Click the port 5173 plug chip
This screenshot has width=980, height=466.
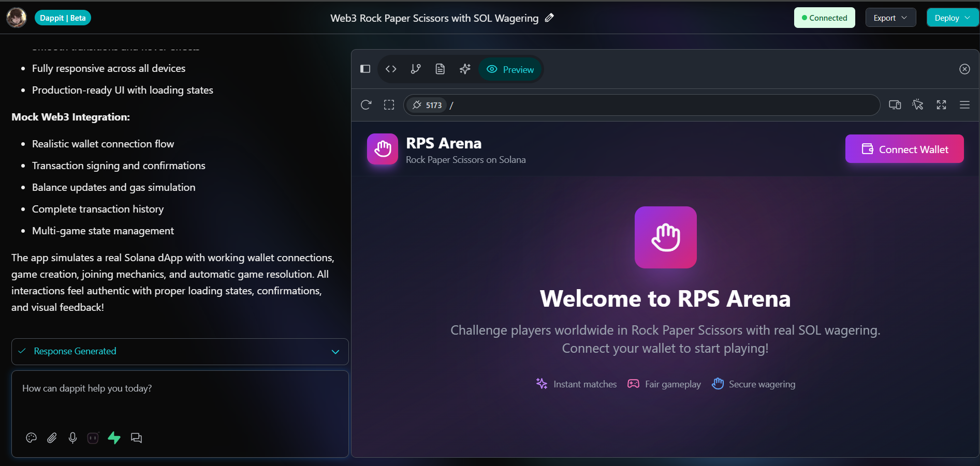tap(427, 105)
